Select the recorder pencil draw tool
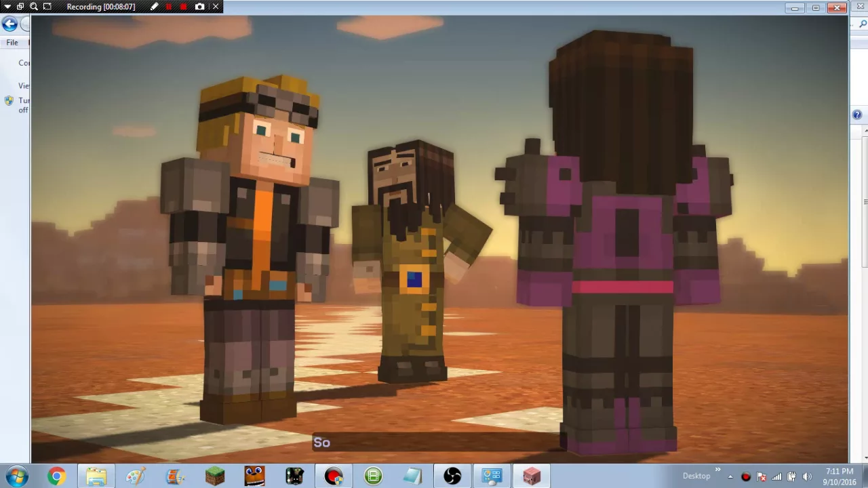 point(155,7)
